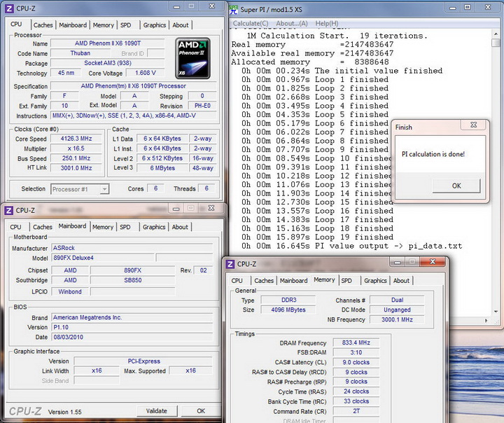
Task: Open the Mainboard tab in top CPU-Z window
Action: tap(73, 25)
